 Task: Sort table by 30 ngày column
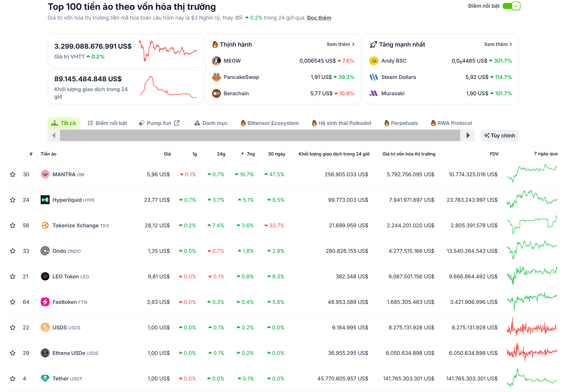click(x=276, y=154)
